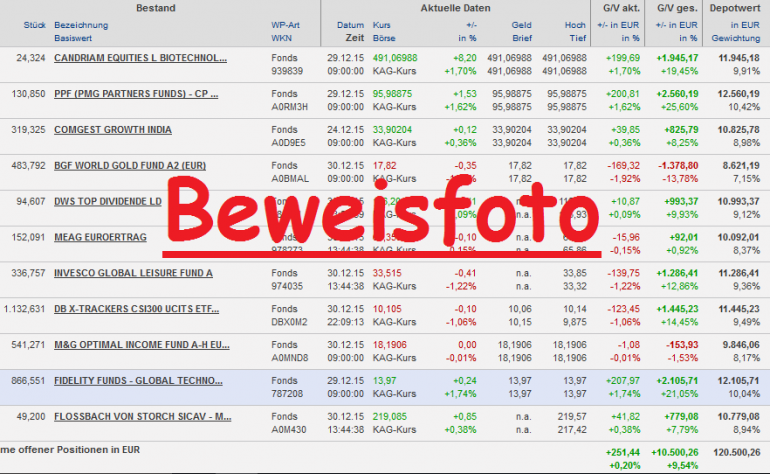770x474 pixels.
Task: Select MEAG gain value +92,01
Action: tap(684, 237)
